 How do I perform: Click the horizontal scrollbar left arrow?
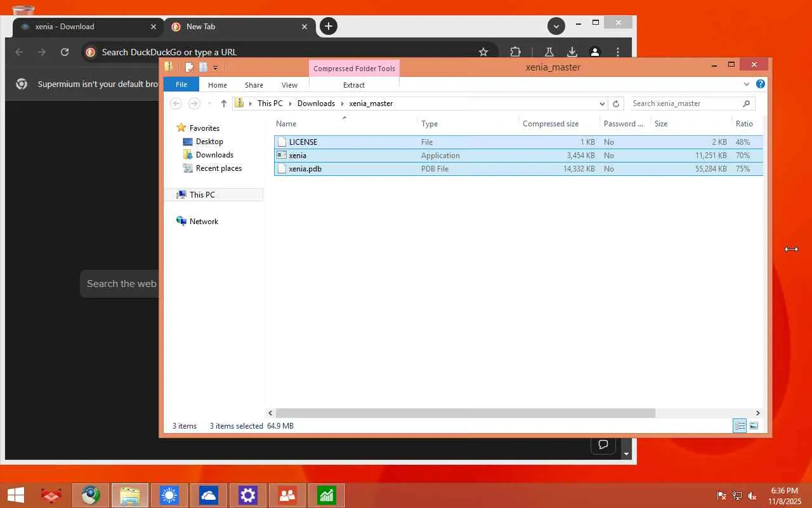(x=270, y=413)
